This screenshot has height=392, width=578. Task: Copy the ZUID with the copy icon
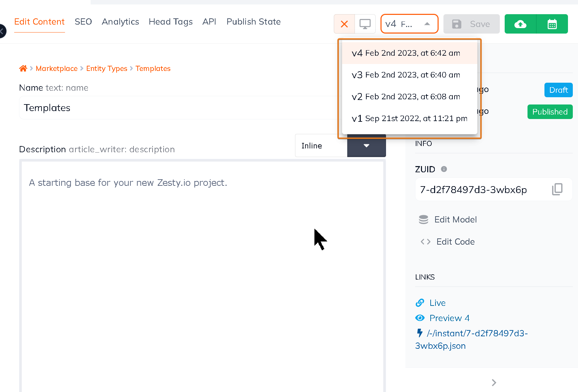(x=557, y=189)
